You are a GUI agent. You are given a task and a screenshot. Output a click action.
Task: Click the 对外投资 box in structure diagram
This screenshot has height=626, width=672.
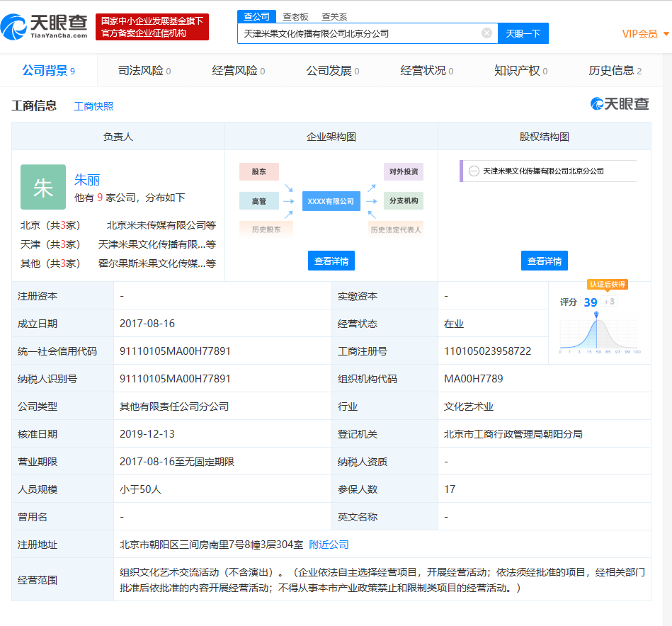tap(404, 171)
